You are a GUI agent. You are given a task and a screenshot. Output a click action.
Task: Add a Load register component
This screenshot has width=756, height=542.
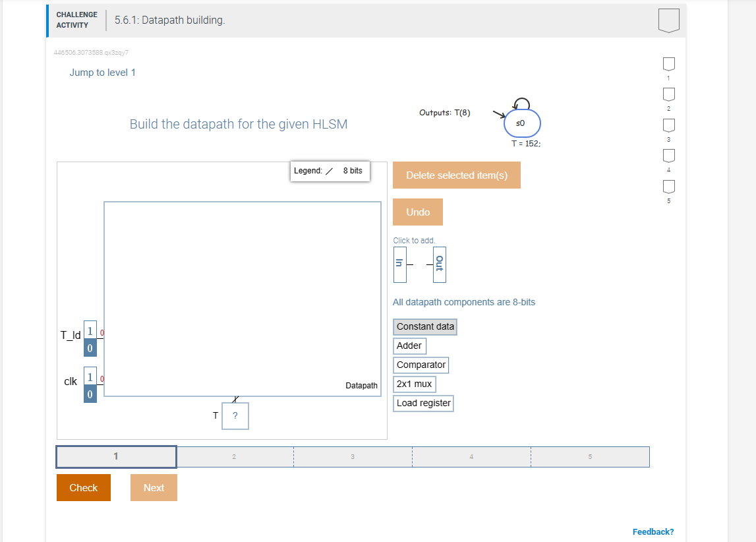click(x=423, y=403)
